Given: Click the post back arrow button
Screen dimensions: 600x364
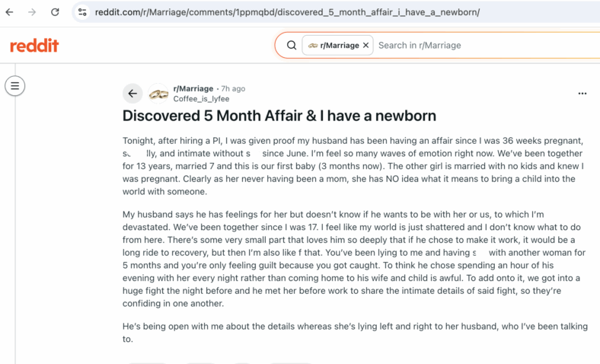Looking at the screenshot, I should pos(132,94).
